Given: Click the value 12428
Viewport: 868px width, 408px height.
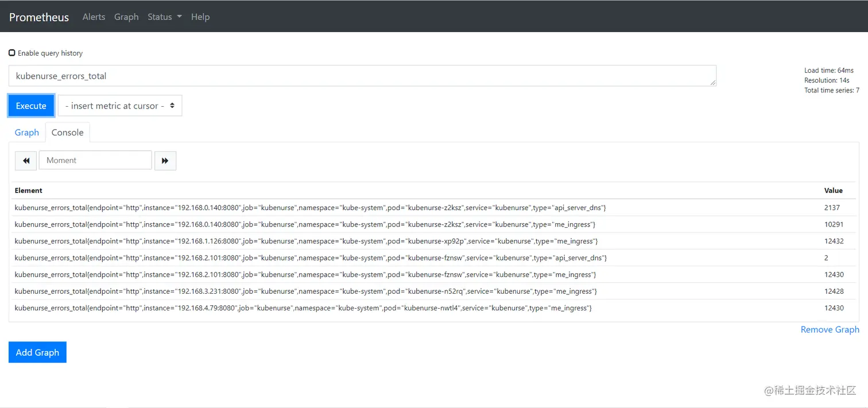Looking at the screenshot, I should pyautogui.click(x=834, y=291).
